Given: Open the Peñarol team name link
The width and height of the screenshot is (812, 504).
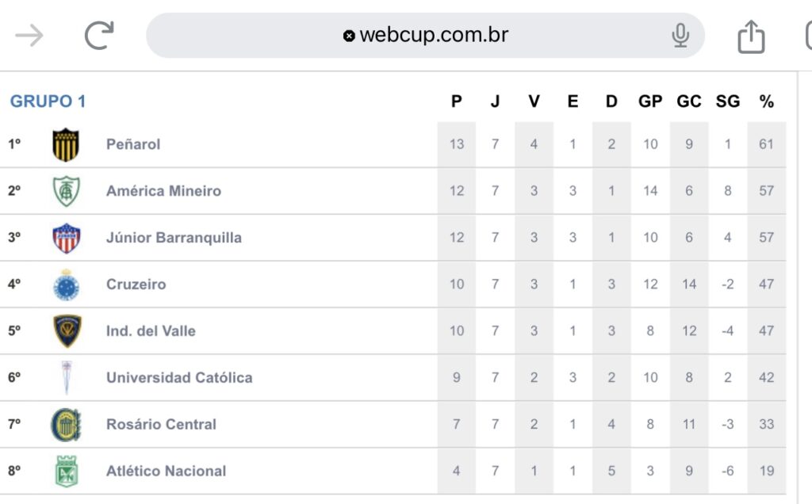Looking at the screenshot, I should click(x=133, y=144).
